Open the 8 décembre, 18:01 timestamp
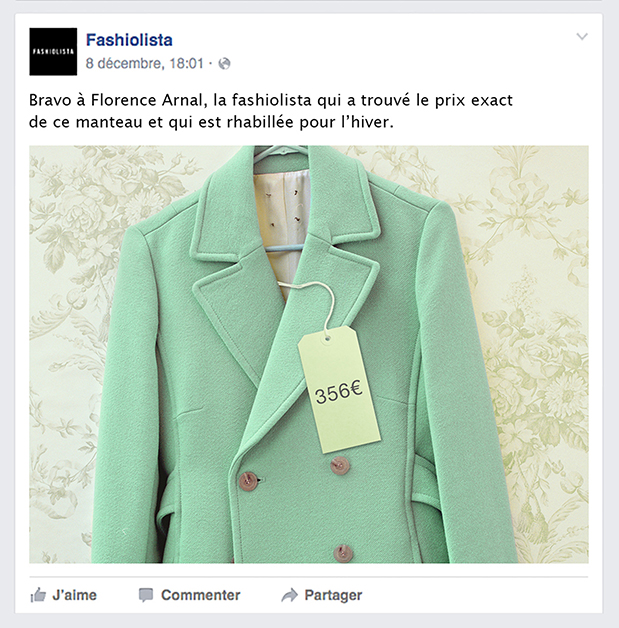 click(145, 63)
